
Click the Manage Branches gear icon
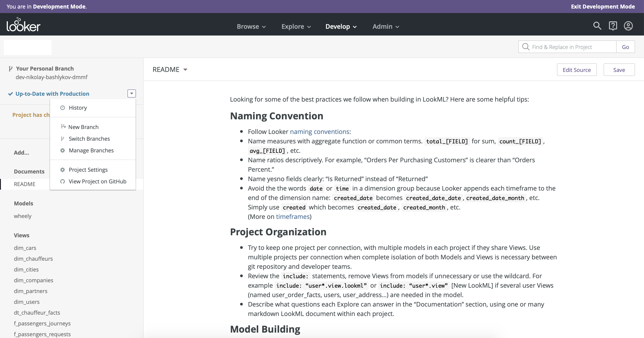click(63, 151)
